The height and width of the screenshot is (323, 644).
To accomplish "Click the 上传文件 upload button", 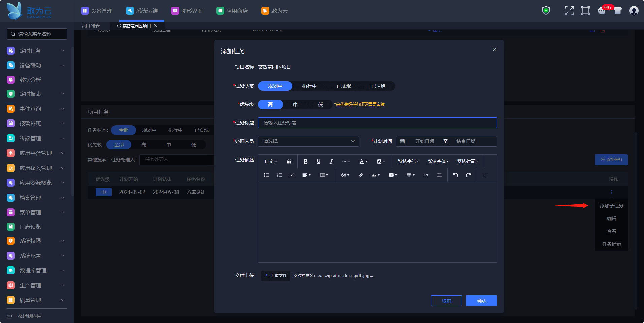I will (x=276, y=276).
